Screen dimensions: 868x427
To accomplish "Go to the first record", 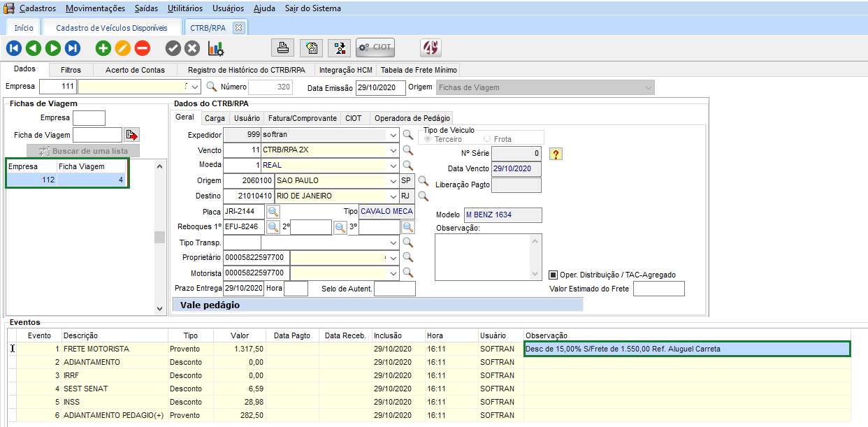I will pos(14,48).
